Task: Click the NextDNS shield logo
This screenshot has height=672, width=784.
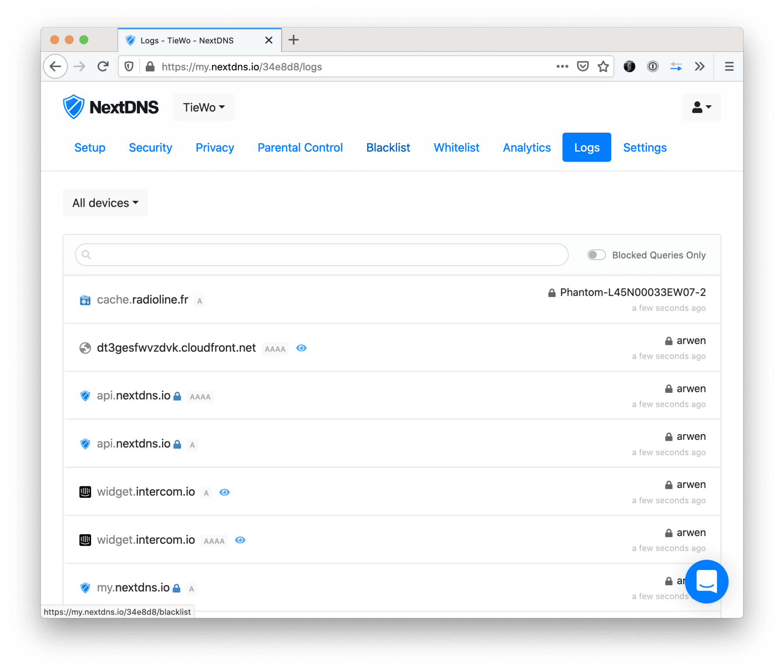Action: pos(74,107)
